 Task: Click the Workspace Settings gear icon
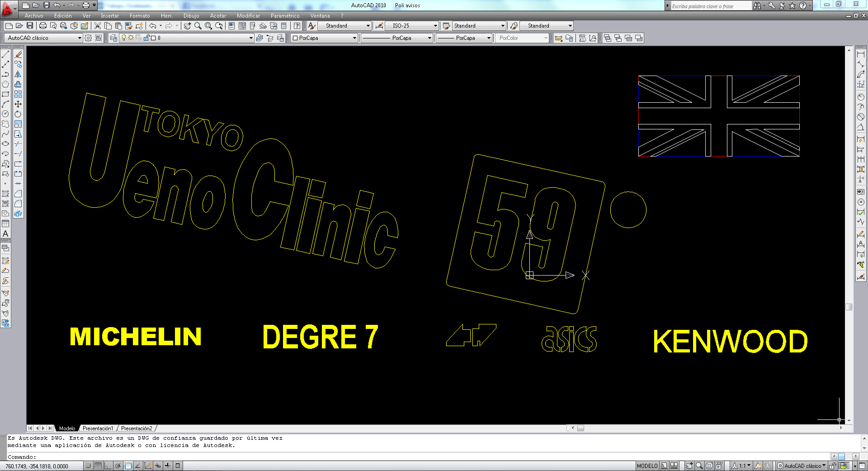[88, 38]
